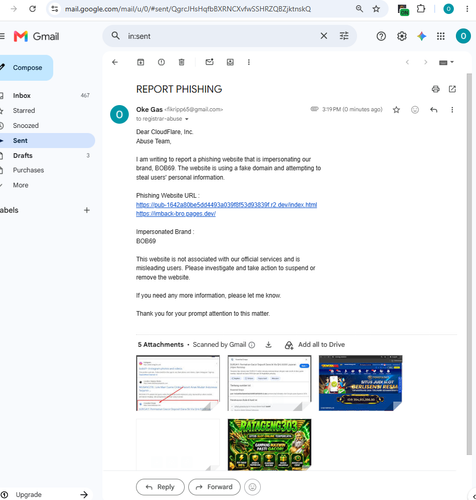Open the input tools dropdown
The width and height of the screenshot is (476, 500).
pyautogui.click(x=446, y=62)
